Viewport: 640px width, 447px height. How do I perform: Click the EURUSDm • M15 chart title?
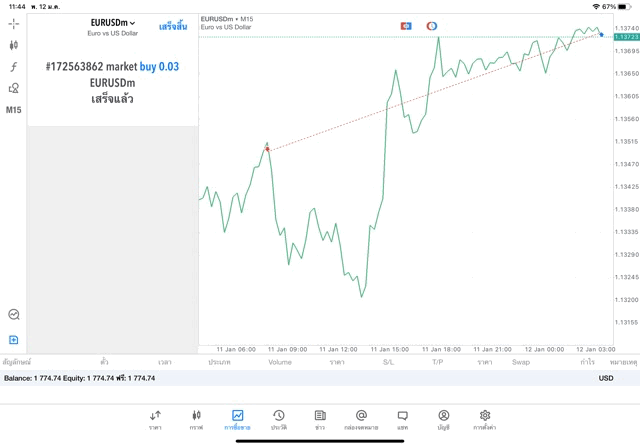click(227, 19)
